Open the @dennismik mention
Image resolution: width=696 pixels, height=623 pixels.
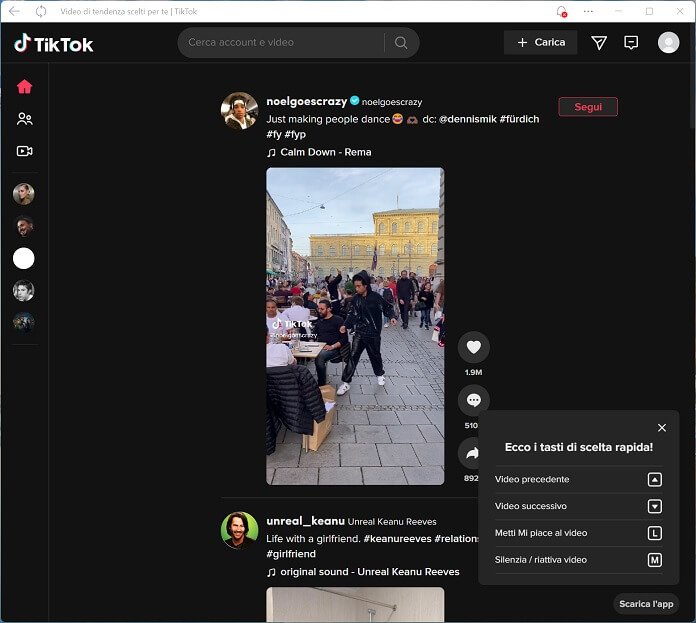coord(467,119)
